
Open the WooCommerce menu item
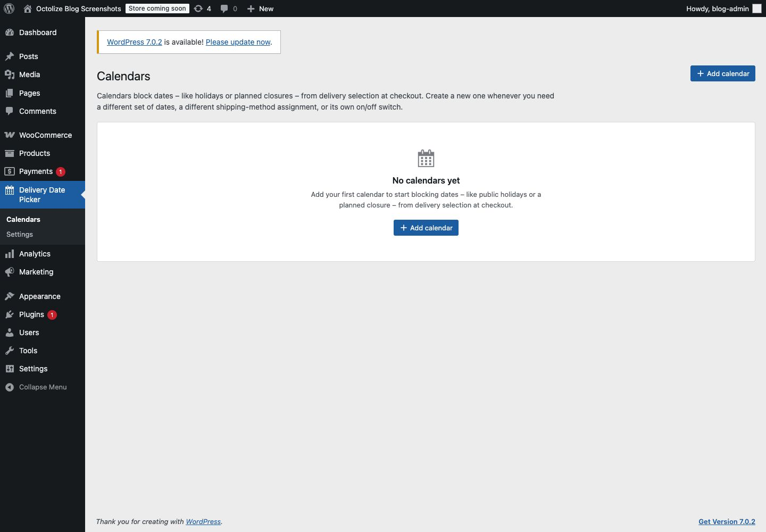pos(45,135)
